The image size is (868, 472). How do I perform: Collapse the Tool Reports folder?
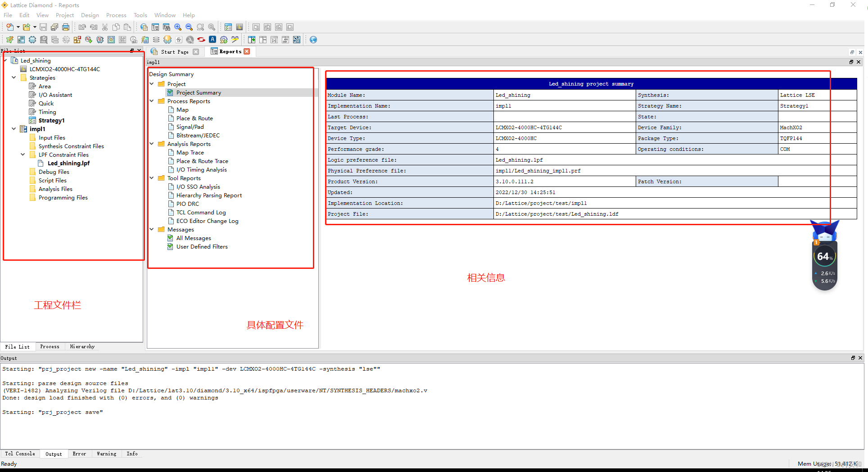tap(152, 178)
